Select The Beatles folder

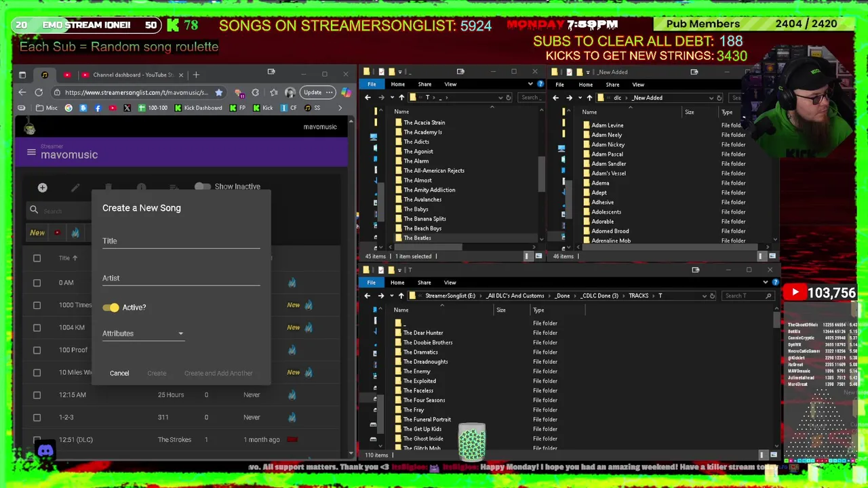[x=417, y=238]
